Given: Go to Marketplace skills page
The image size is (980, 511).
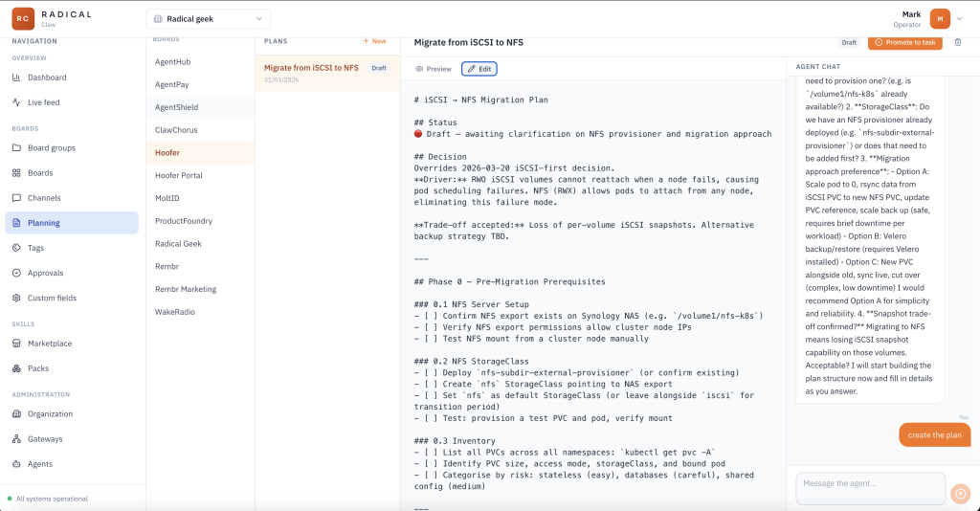Looking at the screenshot, I should [49, 344].
